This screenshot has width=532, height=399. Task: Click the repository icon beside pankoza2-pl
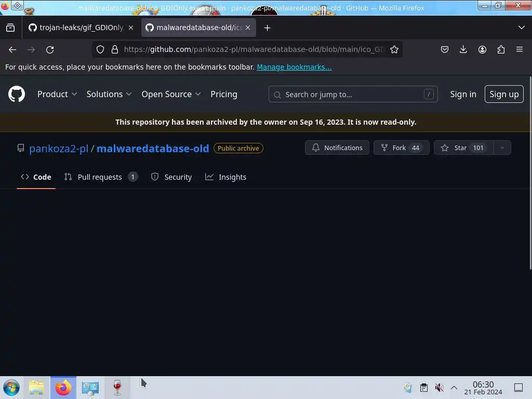tap(21, 148)
